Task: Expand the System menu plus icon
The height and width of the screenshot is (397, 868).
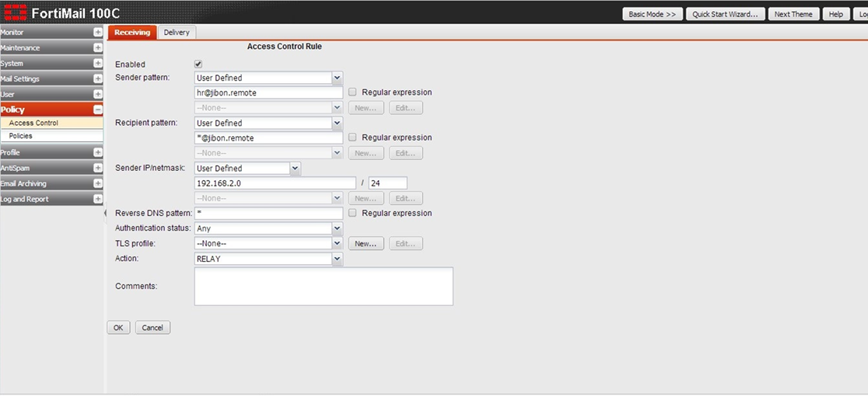Action: point(98,64)
